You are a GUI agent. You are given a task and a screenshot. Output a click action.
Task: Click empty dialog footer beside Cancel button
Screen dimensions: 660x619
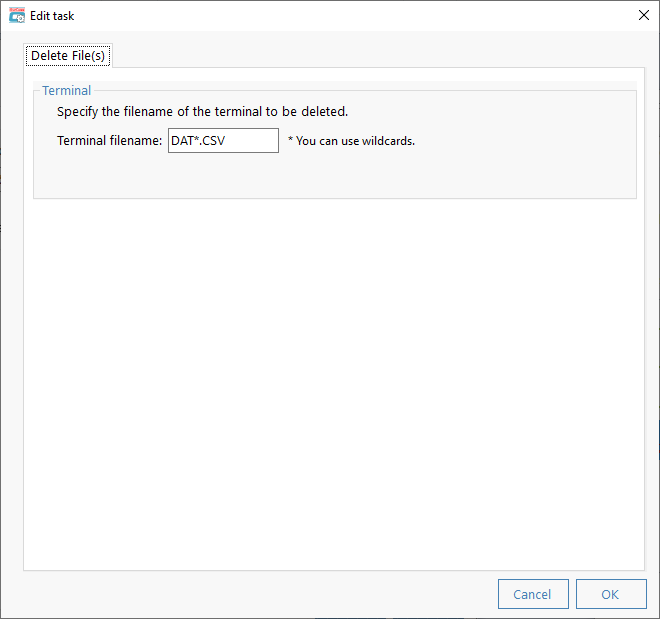coord(253,594)
